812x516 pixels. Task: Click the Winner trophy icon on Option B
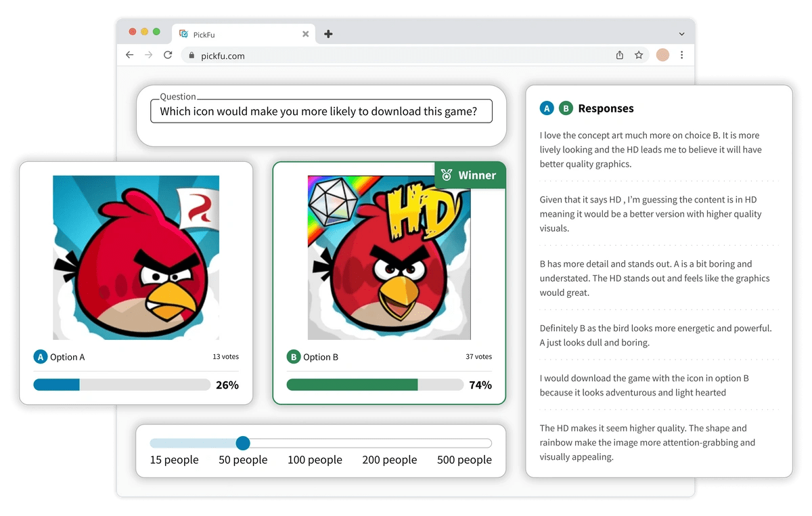tap(447, 175)
